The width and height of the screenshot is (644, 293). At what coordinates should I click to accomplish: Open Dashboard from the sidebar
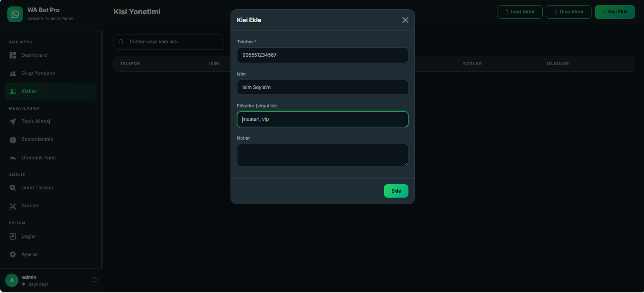tap(34, 55)
